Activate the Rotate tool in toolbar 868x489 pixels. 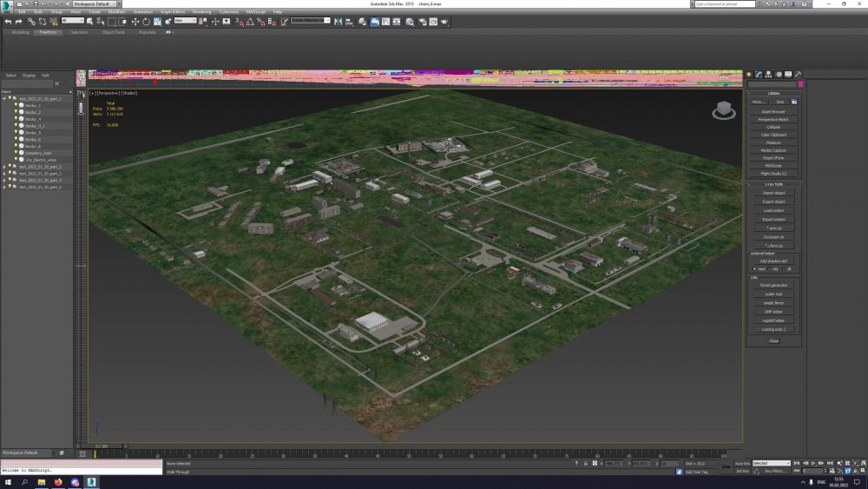click(145, 21)
